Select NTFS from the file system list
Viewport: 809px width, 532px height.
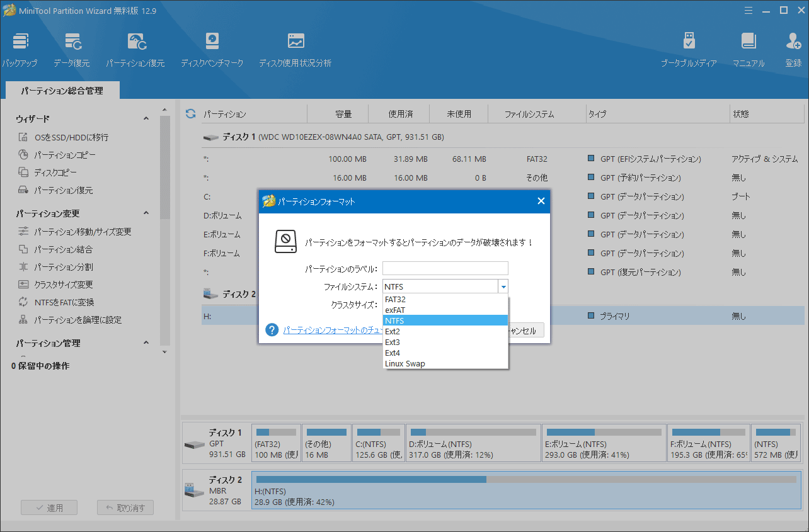(445, 320)
